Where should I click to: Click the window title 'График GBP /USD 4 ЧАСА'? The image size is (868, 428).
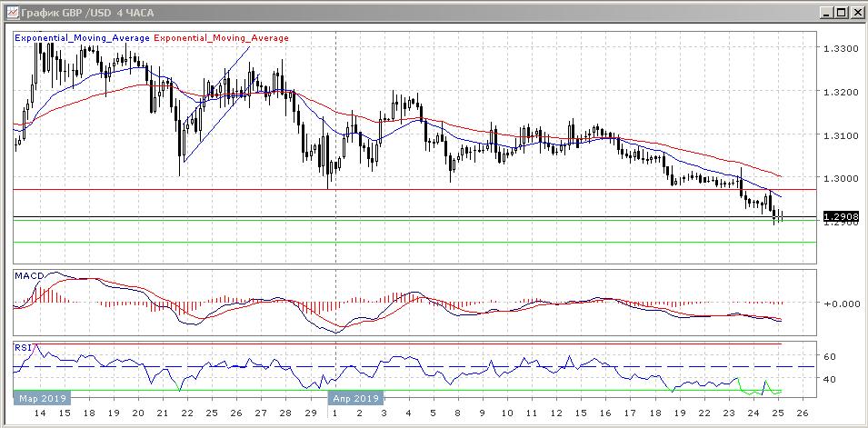pyautogui.click(x=82, y=12)
